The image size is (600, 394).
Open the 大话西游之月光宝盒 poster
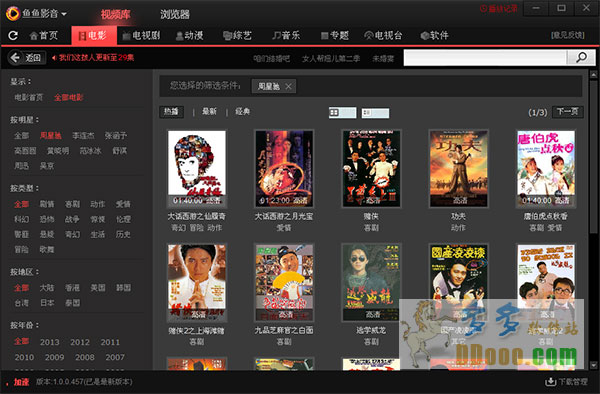click(284, 169)
